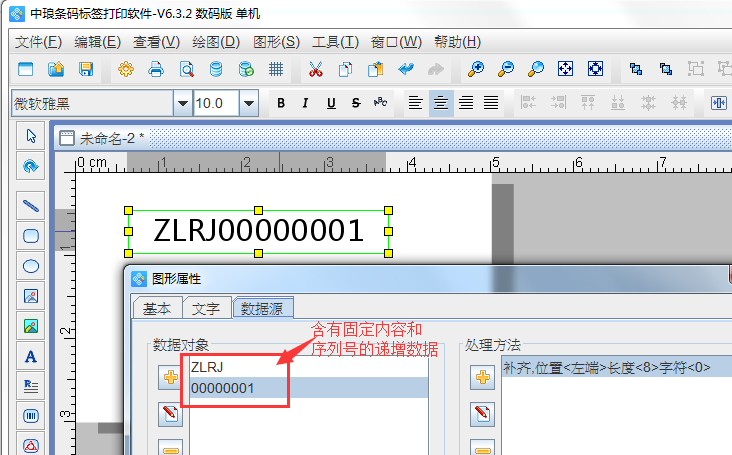Switch to the 文字 tab
The image size is (732, 455).
click(x=207, y=308)
